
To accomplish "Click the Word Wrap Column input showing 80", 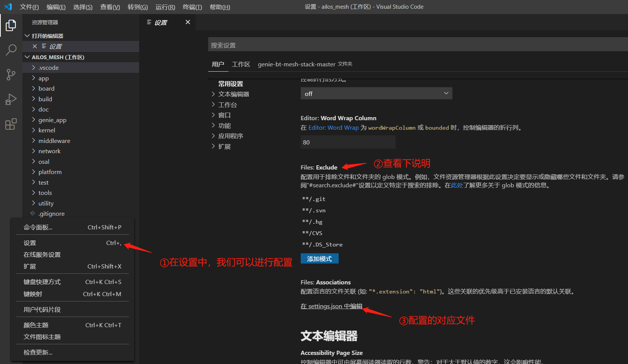I will click(347, 142).
